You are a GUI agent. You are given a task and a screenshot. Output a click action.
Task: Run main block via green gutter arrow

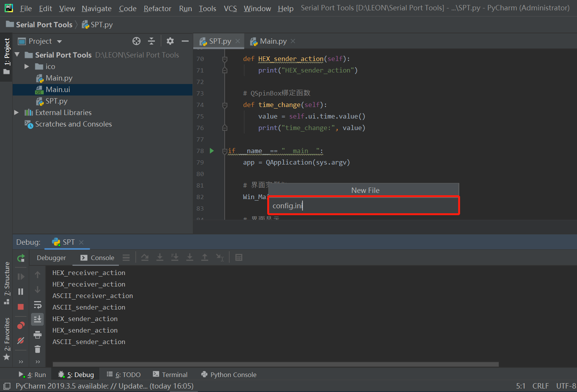pos(212,151)
